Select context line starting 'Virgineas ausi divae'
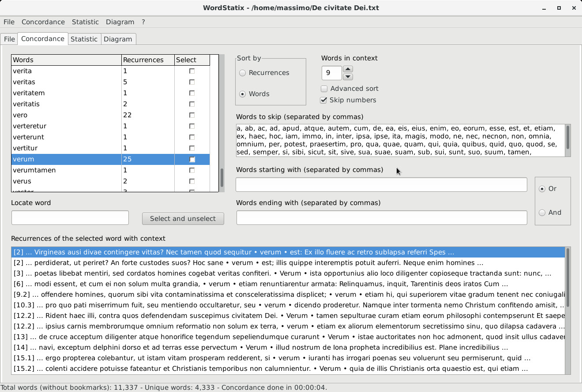 288,252
